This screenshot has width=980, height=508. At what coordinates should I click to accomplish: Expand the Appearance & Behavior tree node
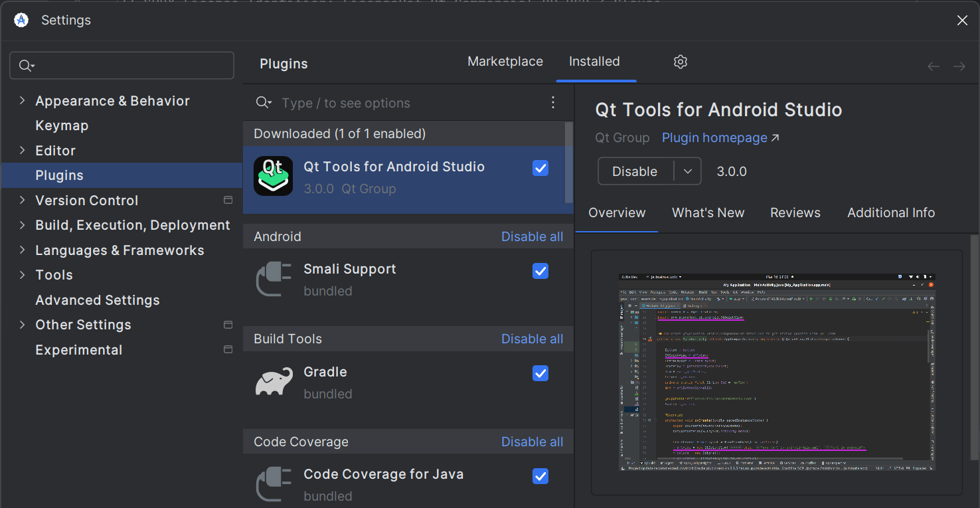pos(23,101)
